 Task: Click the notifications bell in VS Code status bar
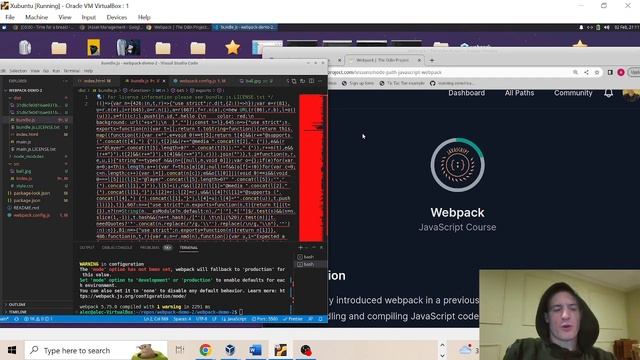321,319
